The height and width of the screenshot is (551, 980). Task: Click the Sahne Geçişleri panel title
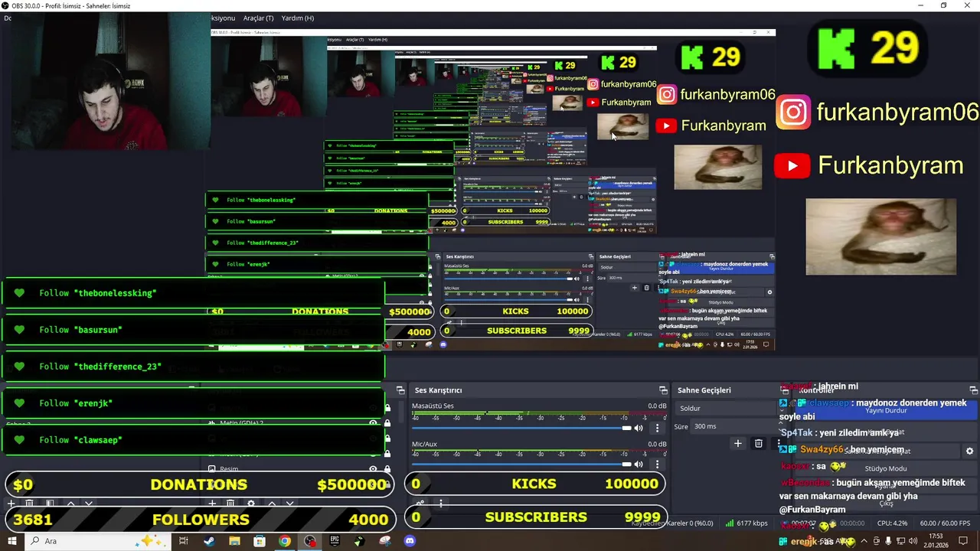pyautogui.click(x=704, y=390)
